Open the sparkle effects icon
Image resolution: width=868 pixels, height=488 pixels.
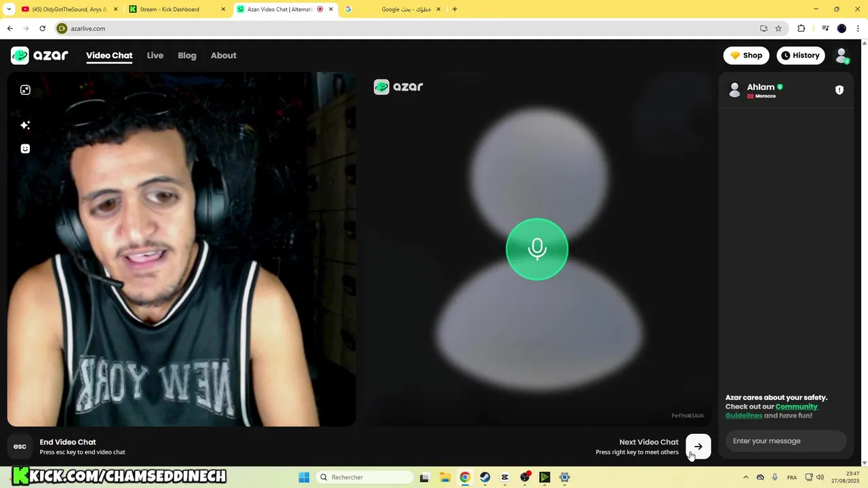coord(25,125)
